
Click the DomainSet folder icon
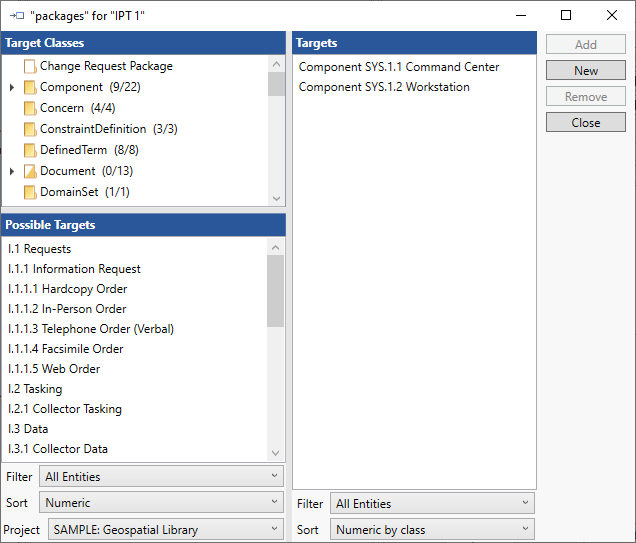pyautogui.click(x=30, y=192)
